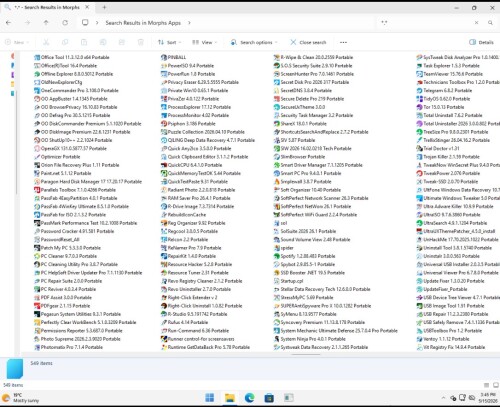This screenshot has width=500, height=407.
Task: Click the Up one level arrow
Action: pyautogui.click(x=46, y=23)
